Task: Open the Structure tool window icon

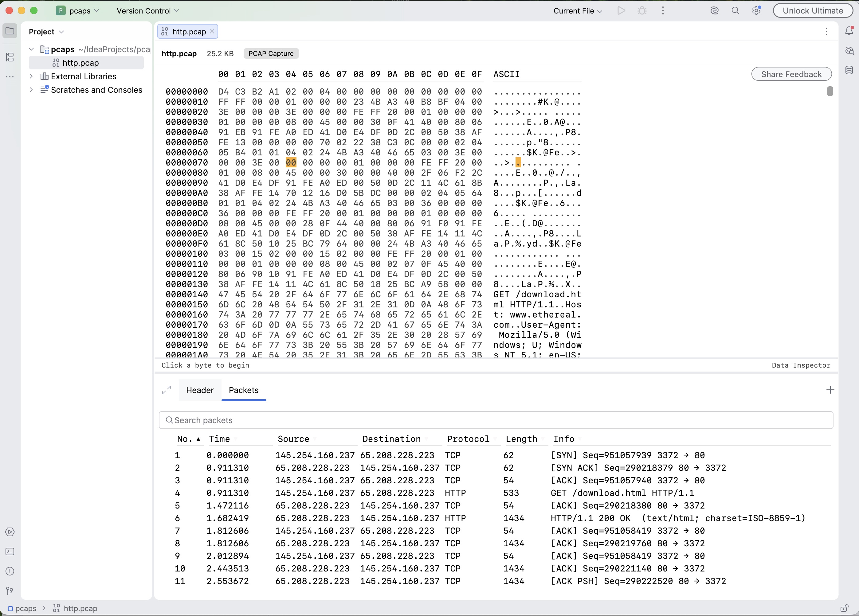Action: (10, 57)
